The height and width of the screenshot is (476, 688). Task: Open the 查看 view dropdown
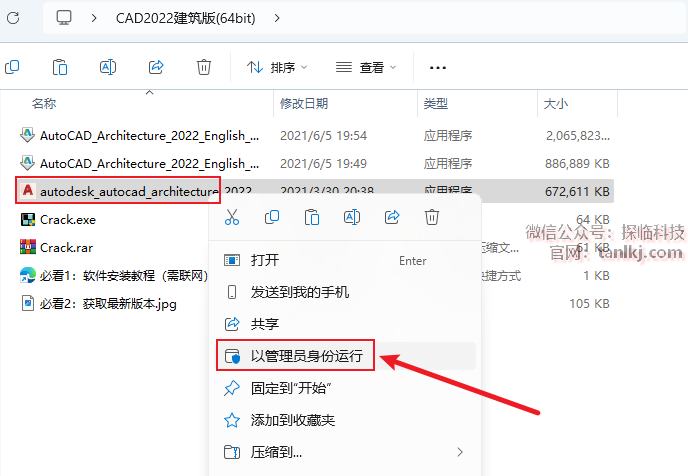(366, 68)
